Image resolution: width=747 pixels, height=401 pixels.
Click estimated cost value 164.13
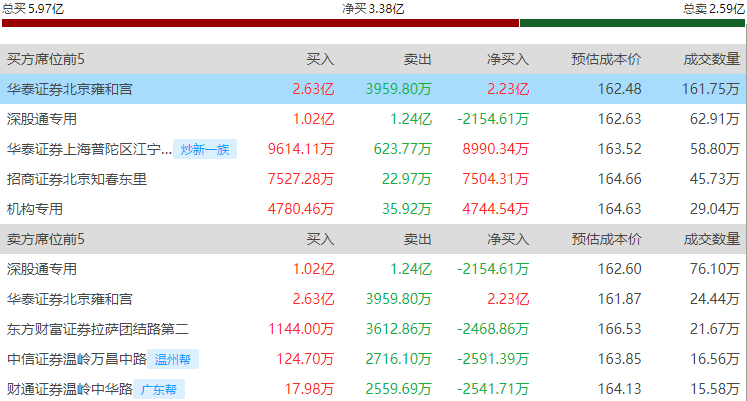(619, 389)
